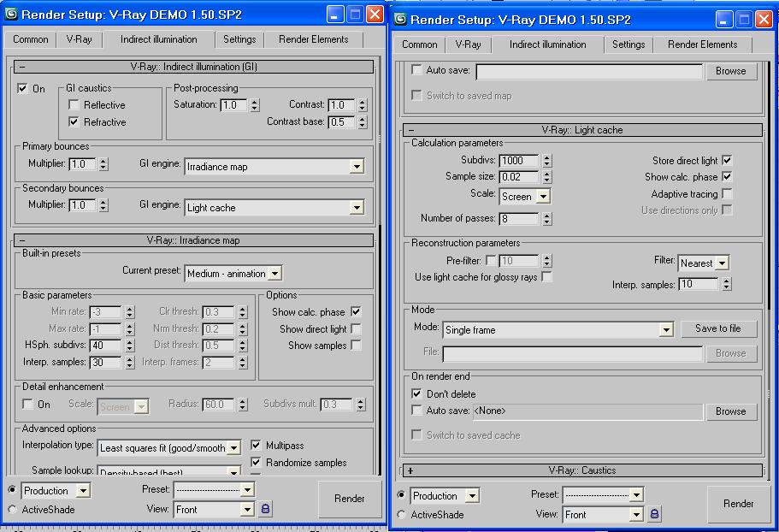Select ActiveShade in the left window
Image resolution: width=779 pixels, height=532 pixels.
click(x=13, y=509)
